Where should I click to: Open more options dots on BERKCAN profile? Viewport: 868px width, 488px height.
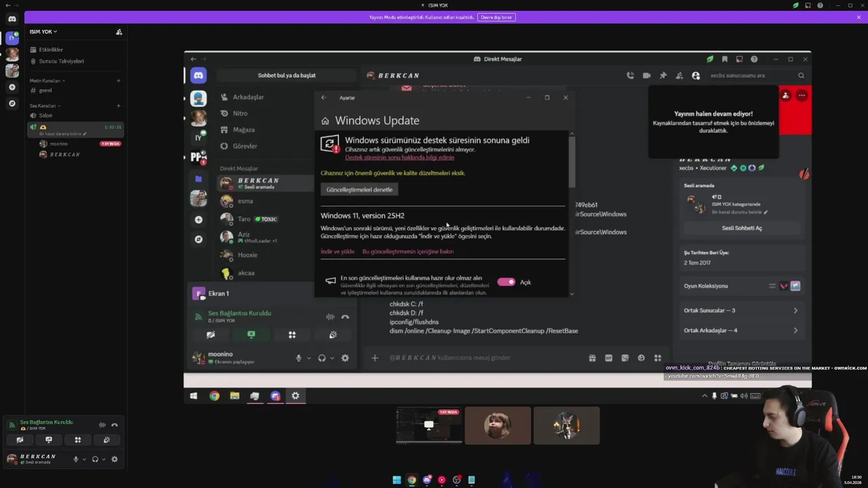click(802, 96)
